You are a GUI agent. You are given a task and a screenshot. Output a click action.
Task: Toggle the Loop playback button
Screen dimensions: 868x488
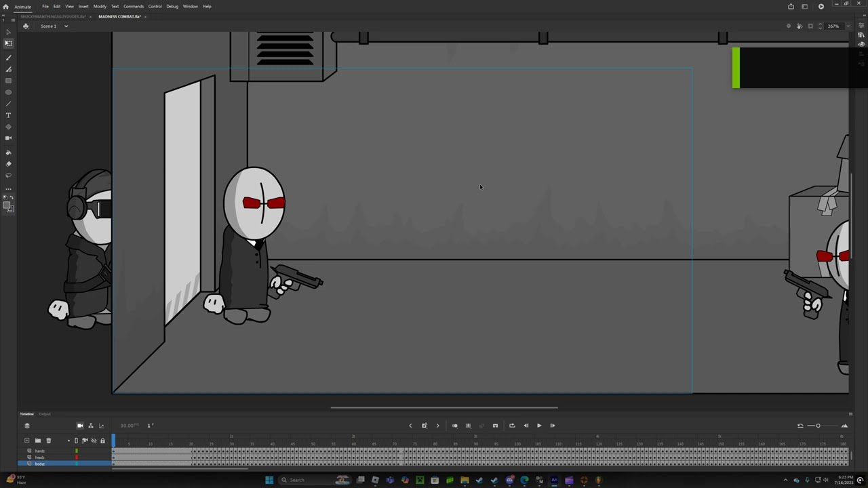(512, 426)
